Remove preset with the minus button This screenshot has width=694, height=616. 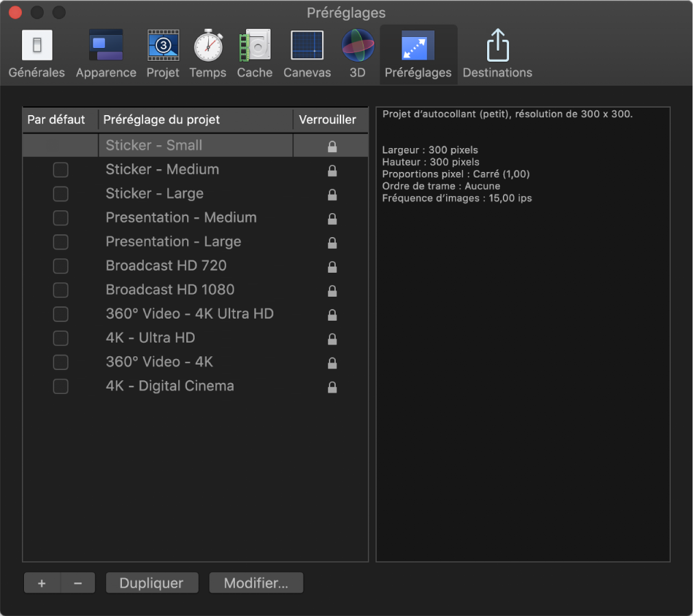click(x=78, y=583)
